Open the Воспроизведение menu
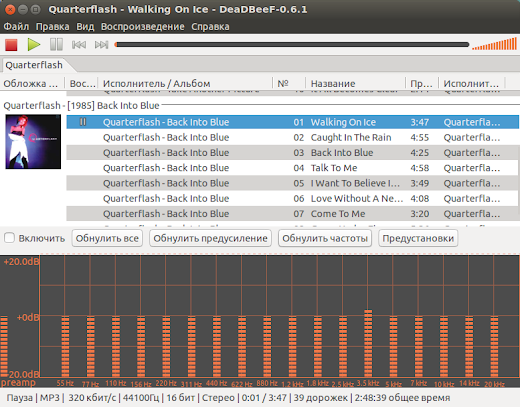Image resolution: width=520 pixels, height=407 pixels. coord(143,26)
